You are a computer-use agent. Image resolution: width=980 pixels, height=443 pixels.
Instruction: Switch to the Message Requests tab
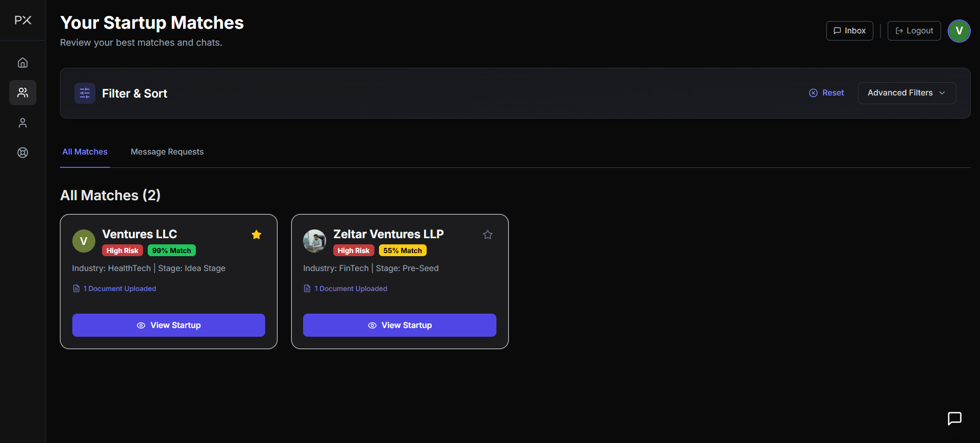(x=167, y=151)
